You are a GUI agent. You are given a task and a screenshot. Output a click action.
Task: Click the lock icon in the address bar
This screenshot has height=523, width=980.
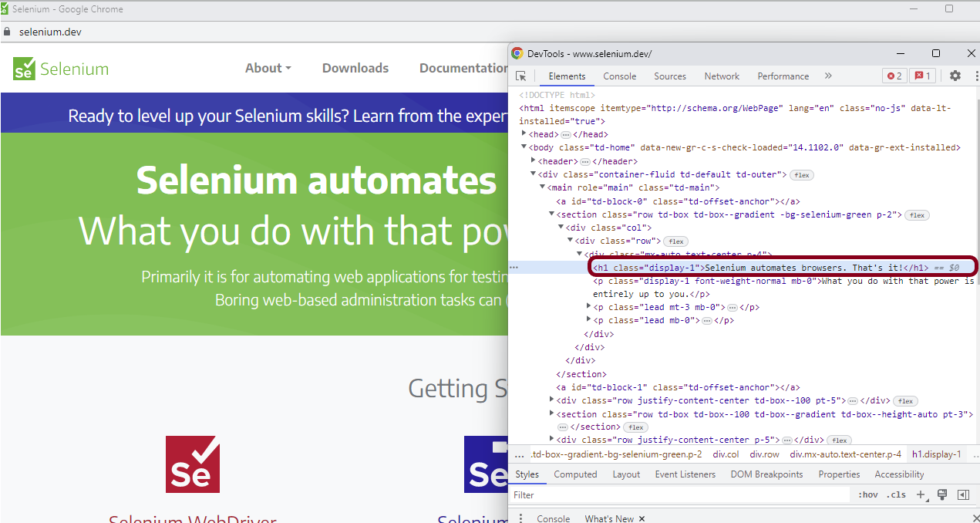8,32
